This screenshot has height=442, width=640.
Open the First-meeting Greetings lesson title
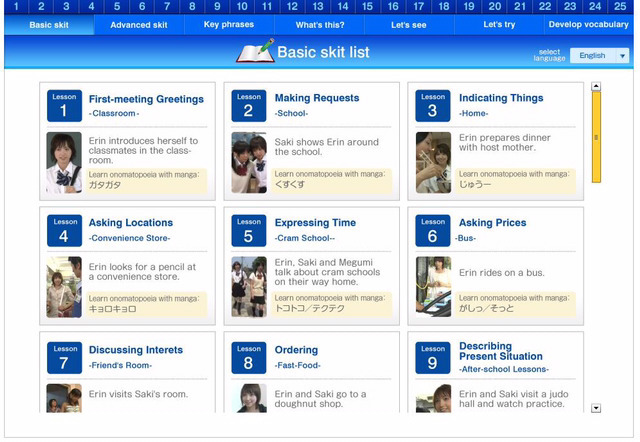(x=146, y=99)
